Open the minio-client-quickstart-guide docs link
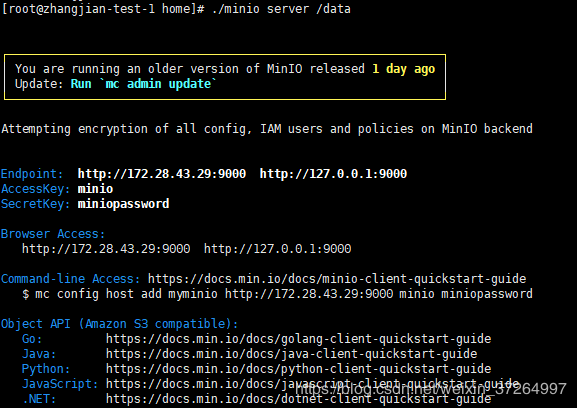The height and width of the screenshot is (408, 577). 337,279
